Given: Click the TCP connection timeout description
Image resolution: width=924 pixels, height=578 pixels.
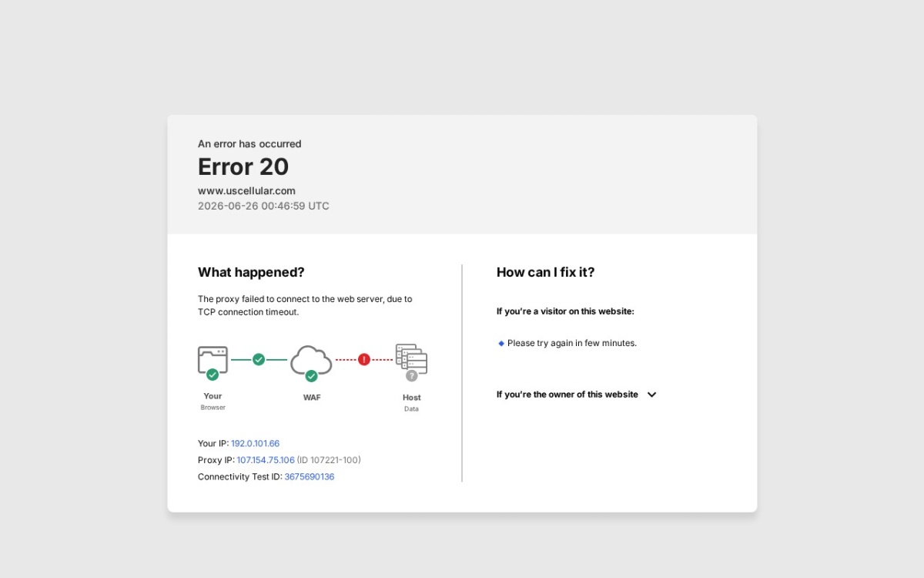Looking at the screenshot, I should click(305, 305).
